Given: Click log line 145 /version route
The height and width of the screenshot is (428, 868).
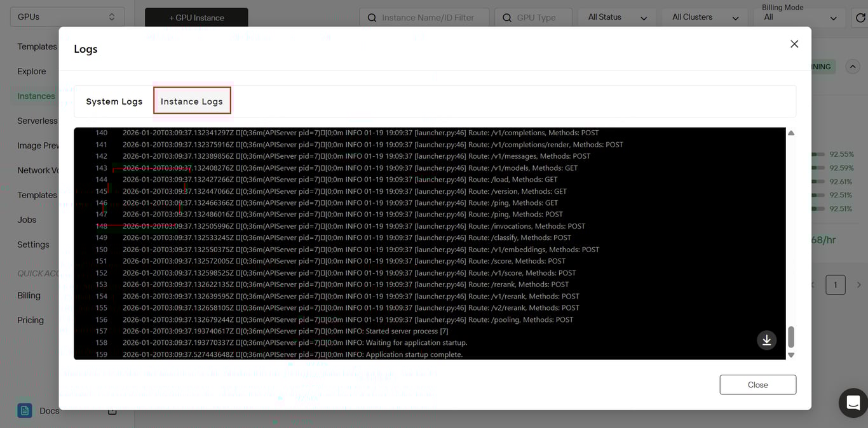Looking at the screenshot, I should click(344, 191).
